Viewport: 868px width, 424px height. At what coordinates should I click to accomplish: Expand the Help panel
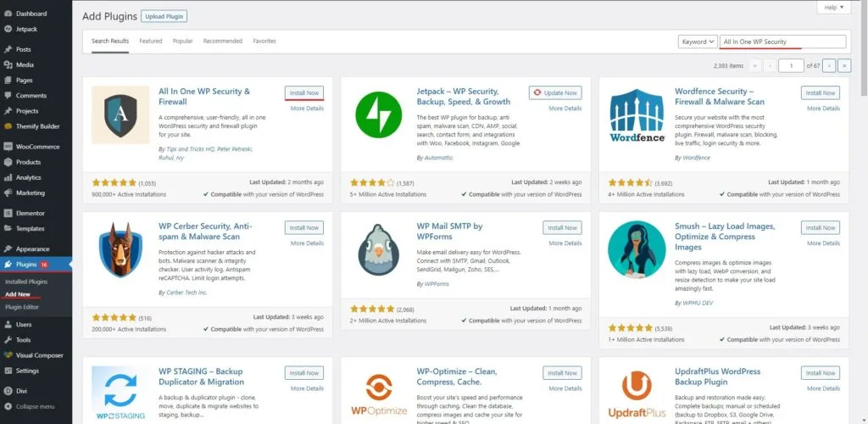coord(834,7)
